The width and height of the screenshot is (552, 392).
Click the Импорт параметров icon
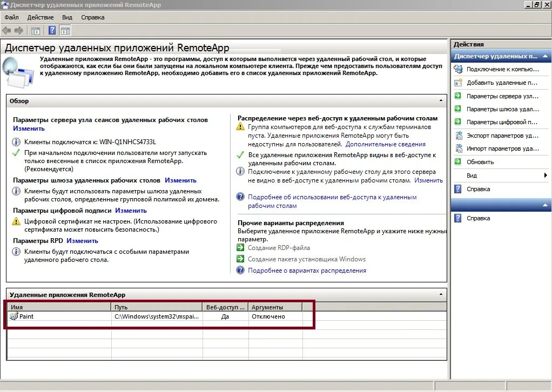coord(459,148)
